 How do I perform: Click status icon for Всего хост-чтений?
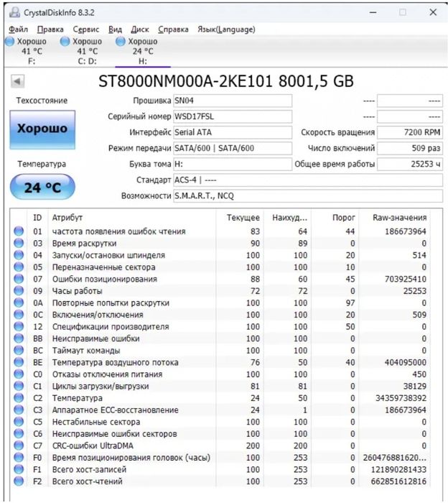pos(19,481)
